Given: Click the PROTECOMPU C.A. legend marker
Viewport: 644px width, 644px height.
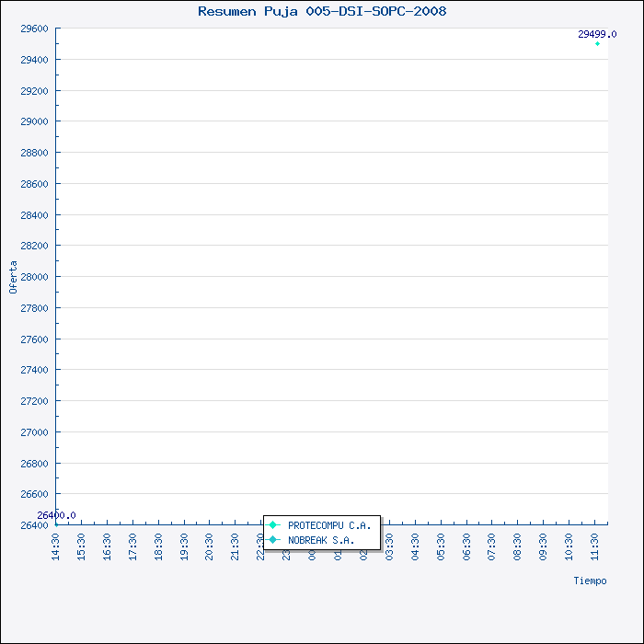Looking at the screenshot, I should [273, 525].
